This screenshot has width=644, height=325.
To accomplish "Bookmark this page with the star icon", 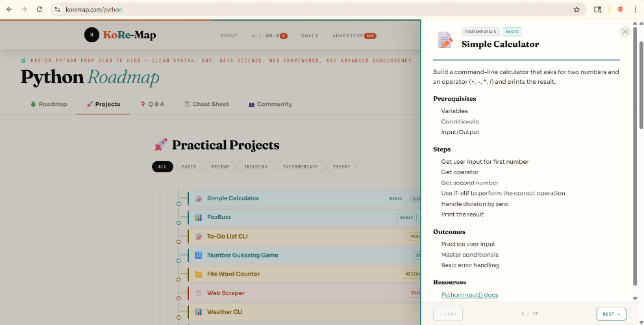I will coord(576,9).
